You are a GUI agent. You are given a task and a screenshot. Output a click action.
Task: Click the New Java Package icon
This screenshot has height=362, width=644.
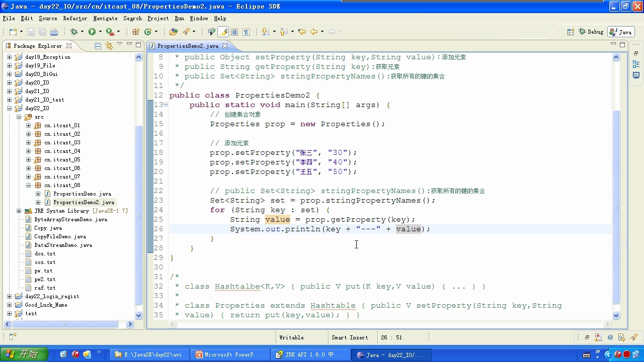coord(135,32)
